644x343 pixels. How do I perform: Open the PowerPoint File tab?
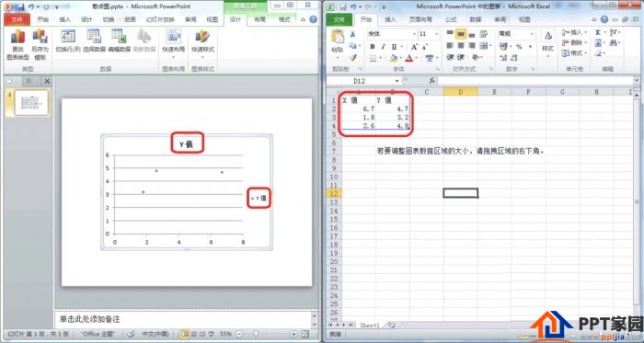point(17,19)
